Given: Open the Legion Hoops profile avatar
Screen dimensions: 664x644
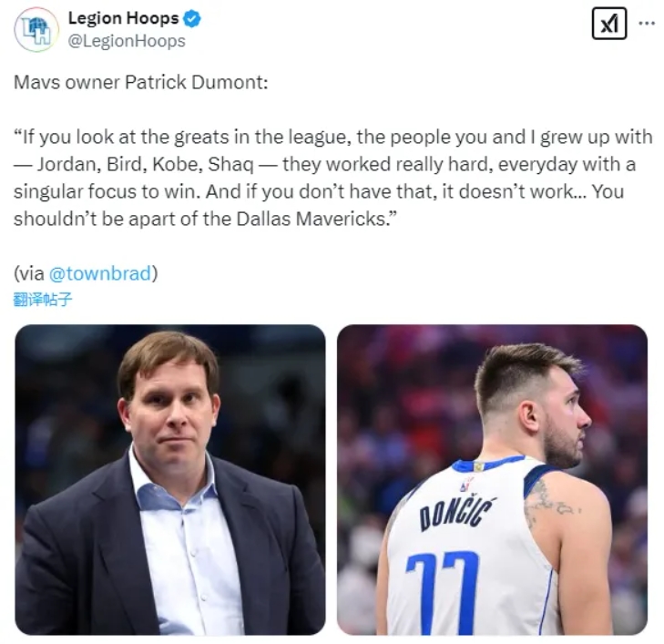Looking at the screenshot, I should click(36, 30).
